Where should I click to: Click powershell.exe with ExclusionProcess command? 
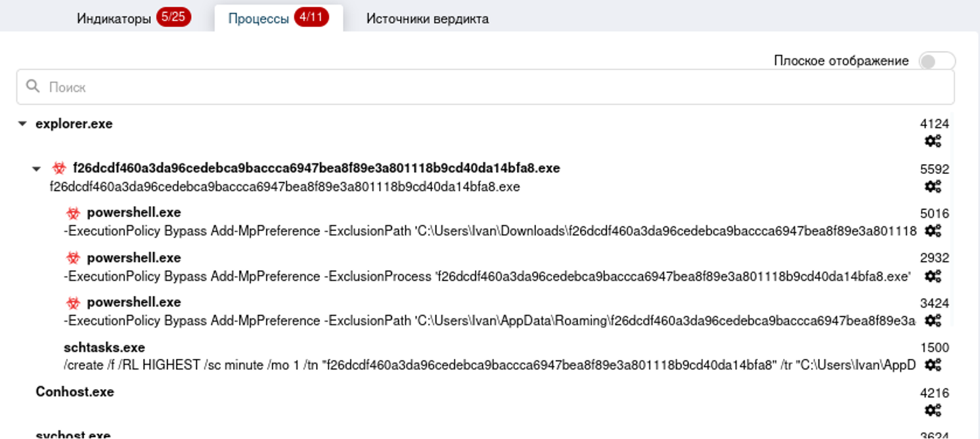pyautogui.click(x=133, y=258)
